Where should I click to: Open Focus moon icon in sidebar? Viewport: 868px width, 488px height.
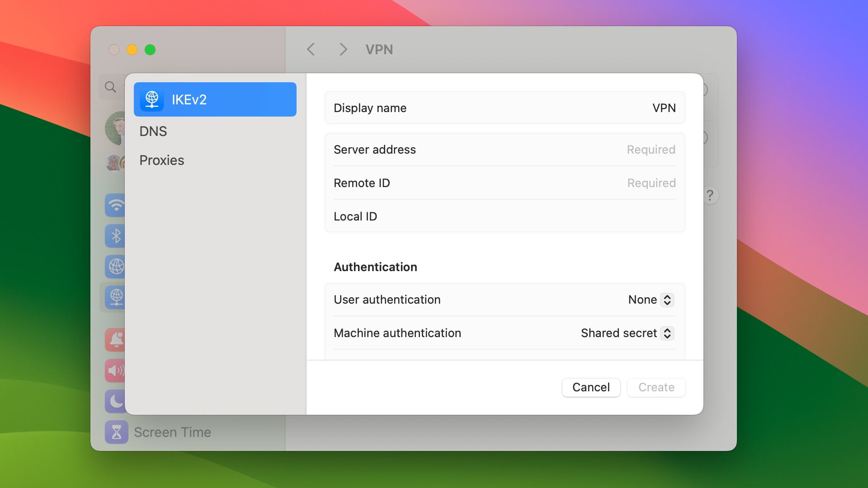pyautogui.click(x=115, y=401)
